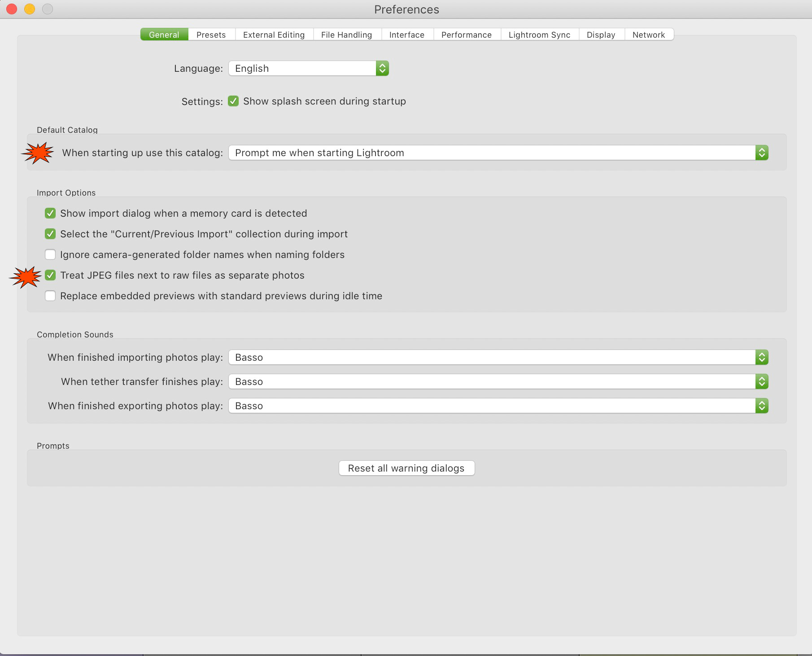This screenshot has width=812, height=656.
Task: Click the Completion Sounds section label
Action: (75, 334)
